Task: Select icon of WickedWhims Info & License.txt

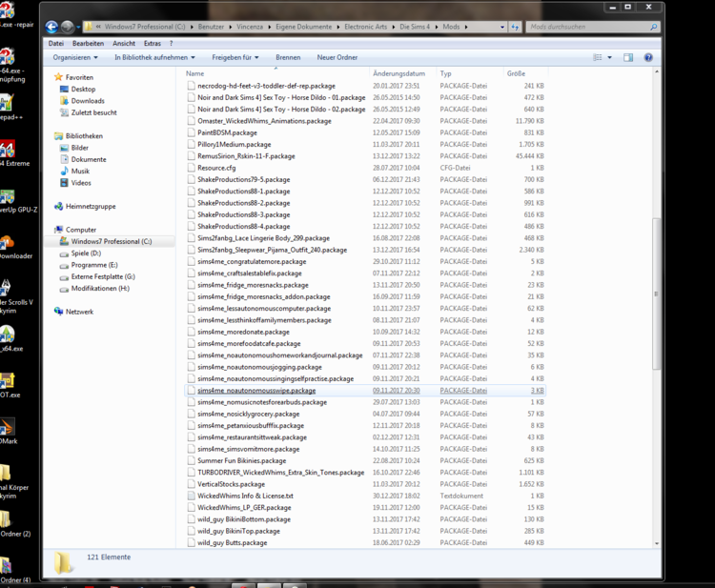Action: (x=191, y=496)
